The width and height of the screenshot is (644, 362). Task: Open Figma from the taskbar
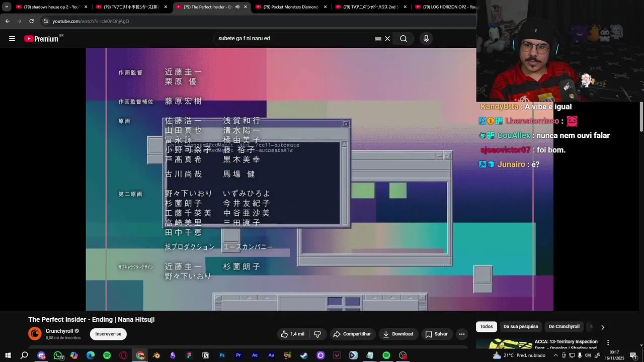click(x=189, y=355)
